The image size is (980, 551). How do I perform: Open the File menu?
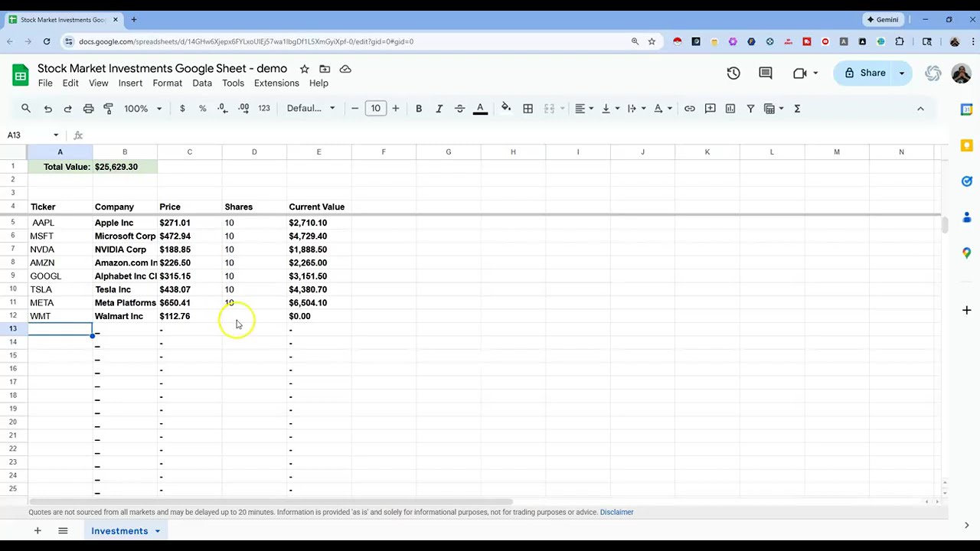(45, 83)
